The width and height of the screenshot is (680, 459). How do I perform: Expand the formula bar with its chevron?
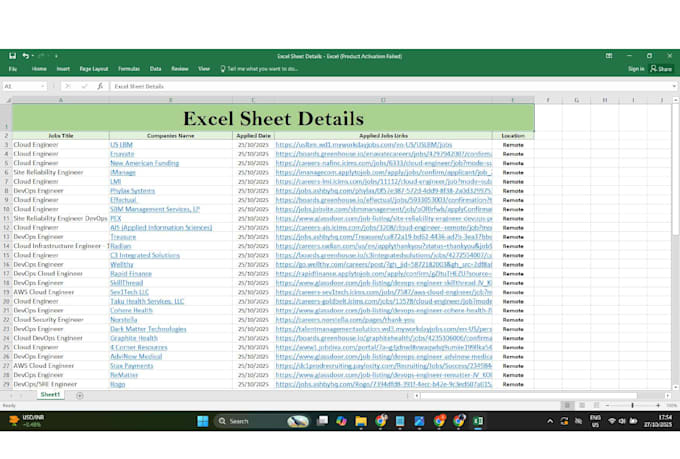(x=674, y=86)
